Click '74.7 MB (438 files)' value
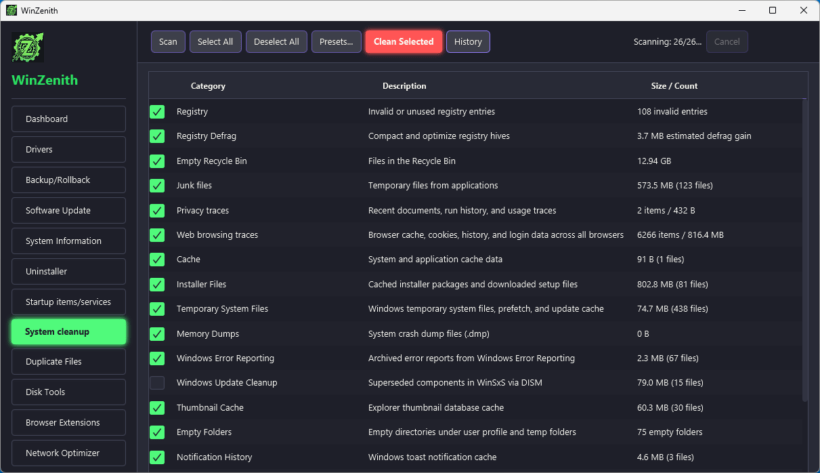Image resolution: width=820 pixels, height=473 pixels. [x=672, y=309]
